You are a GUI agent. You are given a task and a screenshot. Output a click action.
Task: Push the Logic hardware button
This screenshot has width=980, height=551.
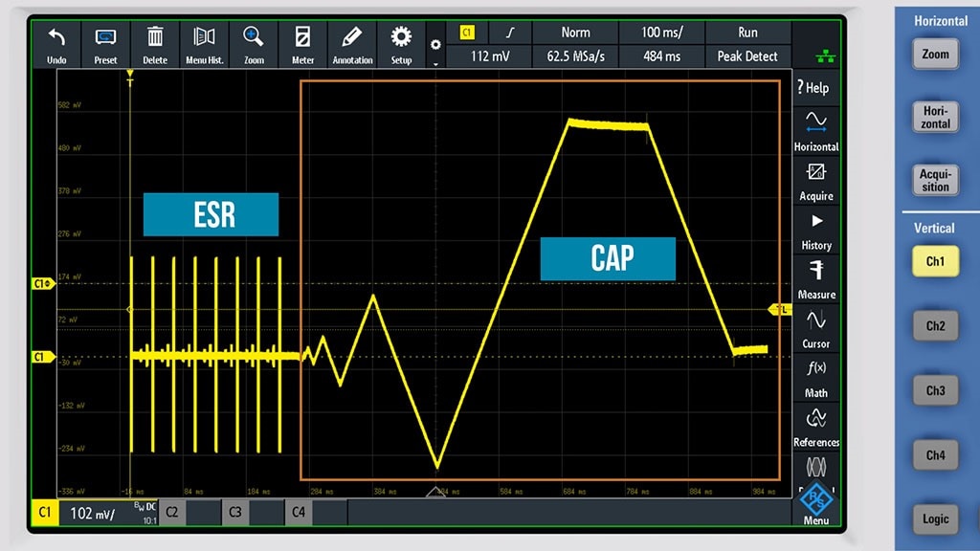tap(935, 519)
